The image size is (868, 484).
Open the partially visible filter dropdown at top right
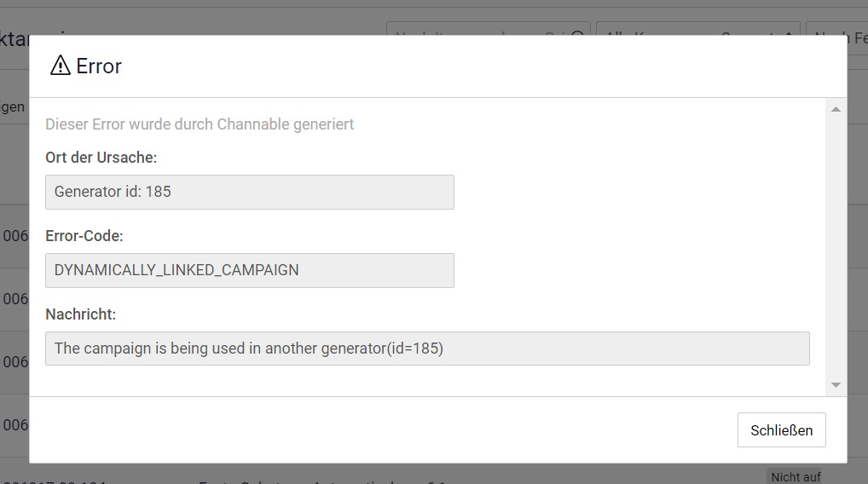click(x=837, y=29)
